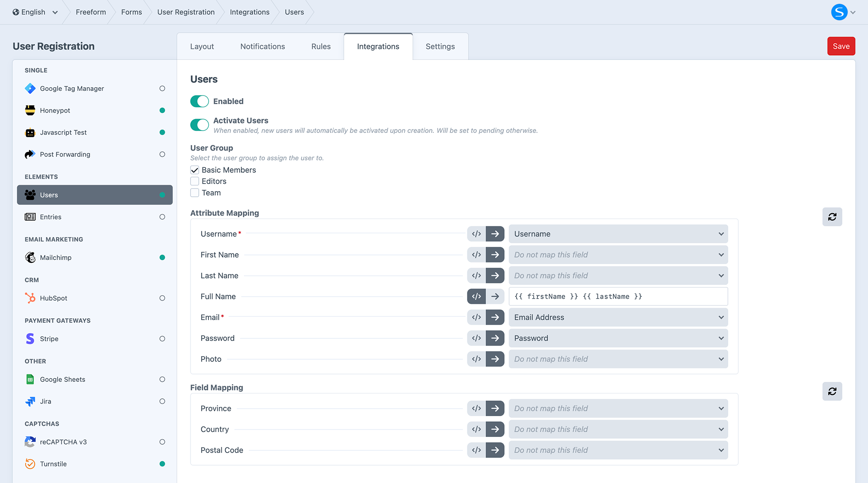The image size is (868, 483).
Task: Refresh the Attribute Mapping fields
Action: pyautogui.click(x=832, y=217)
